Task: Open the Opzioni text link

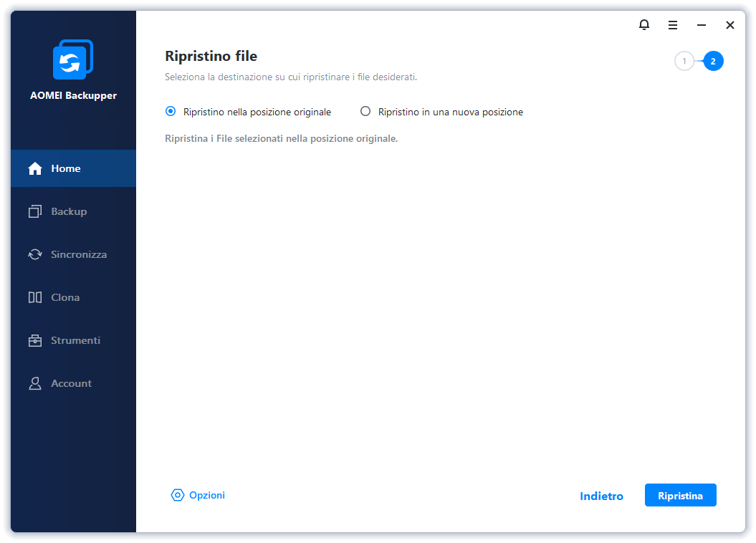Action: 207,495
